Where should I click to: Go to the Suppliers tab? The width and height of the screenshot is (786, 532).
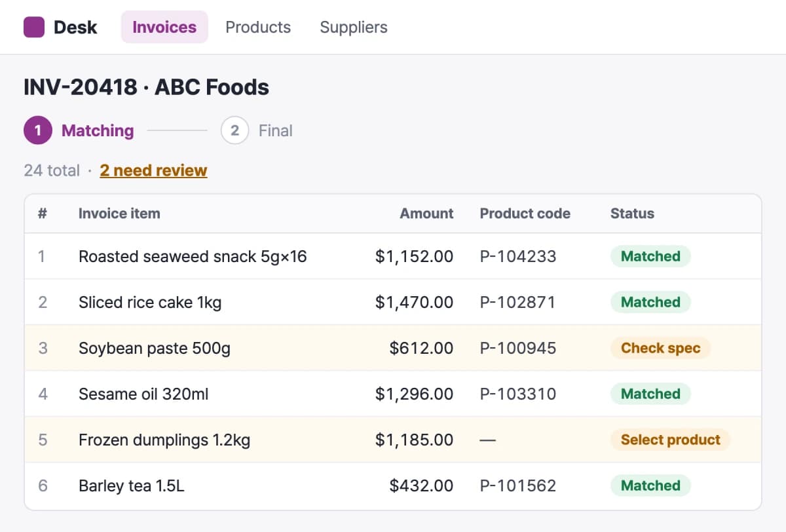pyautogui.click(x=354, y=27)
